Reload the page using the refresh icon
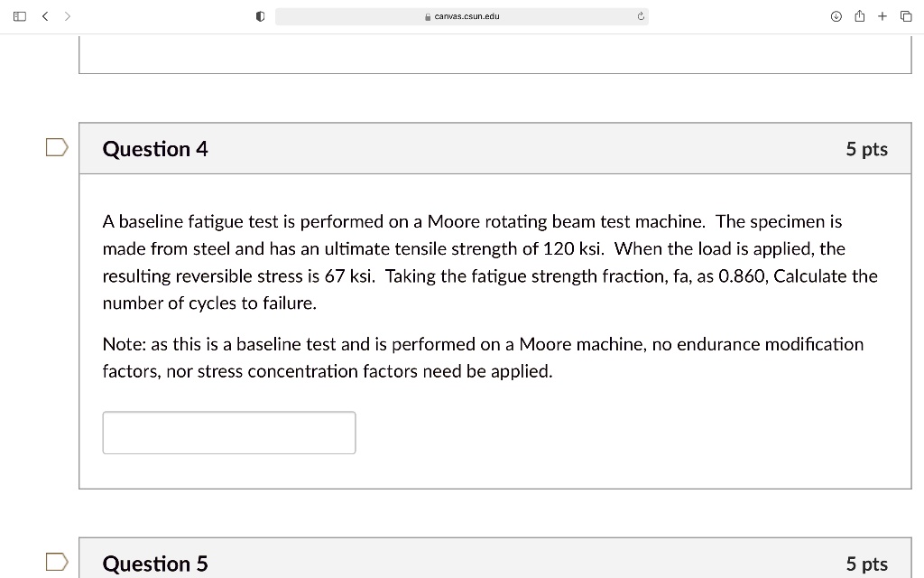 tap(639, 15)
